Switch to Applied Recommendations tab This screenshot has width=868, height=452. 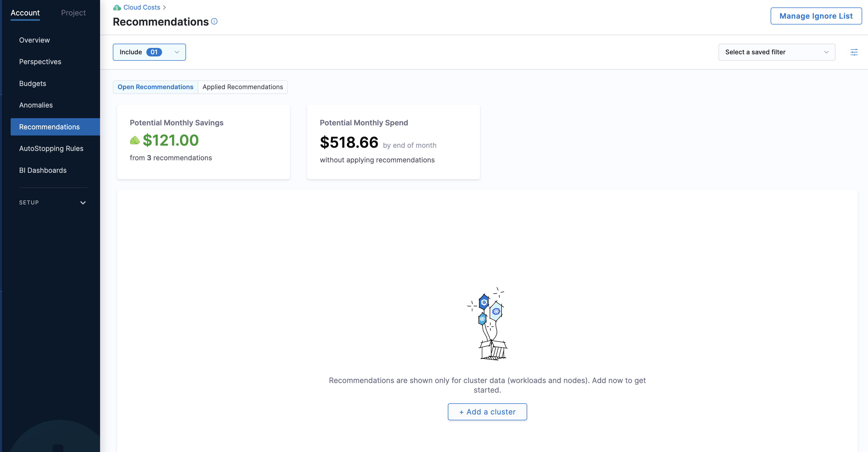243,87
